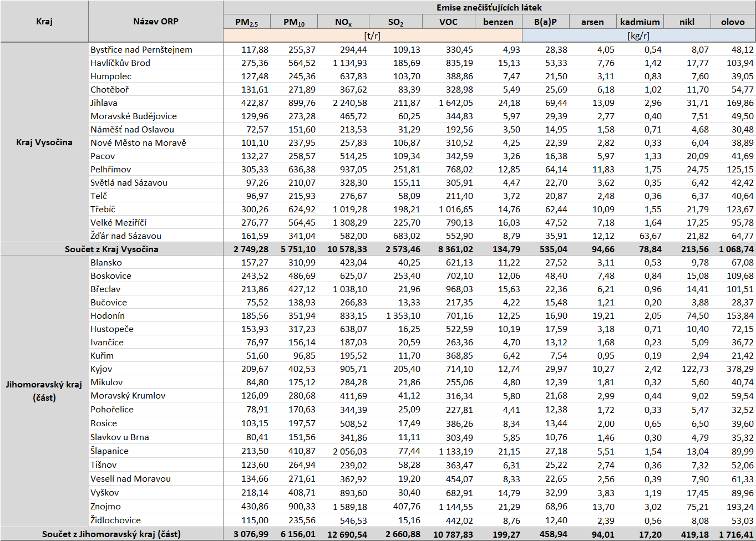Click the 'Rosice' row name
756x541 pixels.
pyautogui.click(x=104, y=423)
